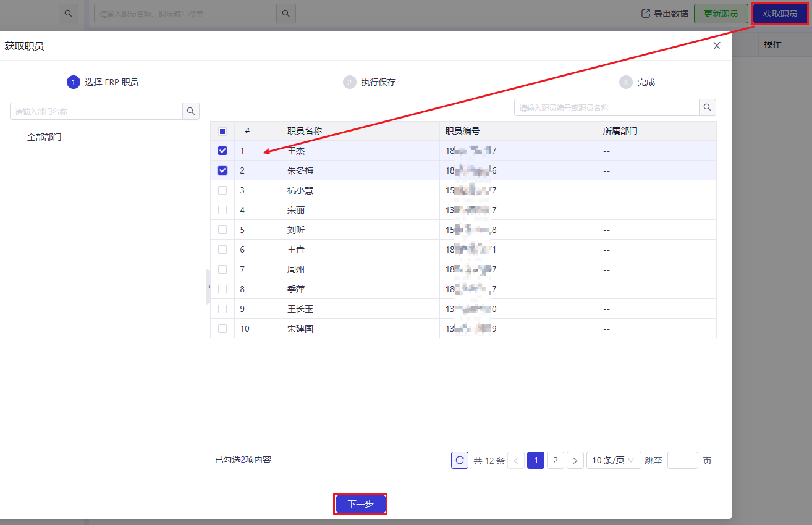Click the 获取职员 button at top right
Viewport: 812px width, 525px height.
click(780, 14)
